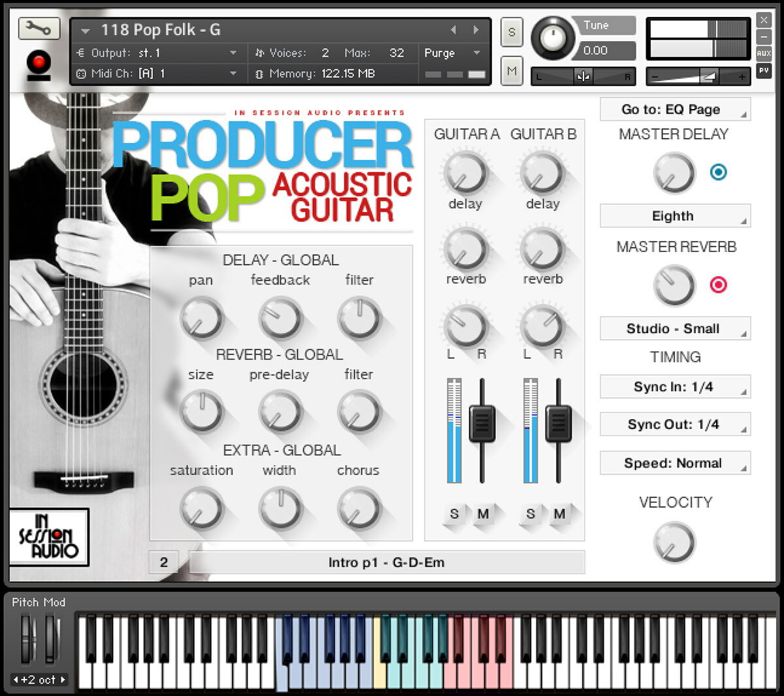Click the PV button in the header
Screen dimensions: 784x696
(x=763, y=71)
